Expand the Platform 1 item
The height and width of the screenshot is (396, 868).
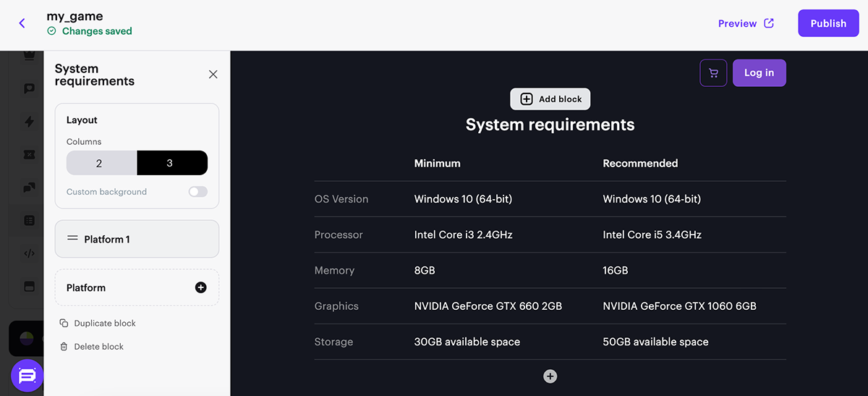(137, 239)
